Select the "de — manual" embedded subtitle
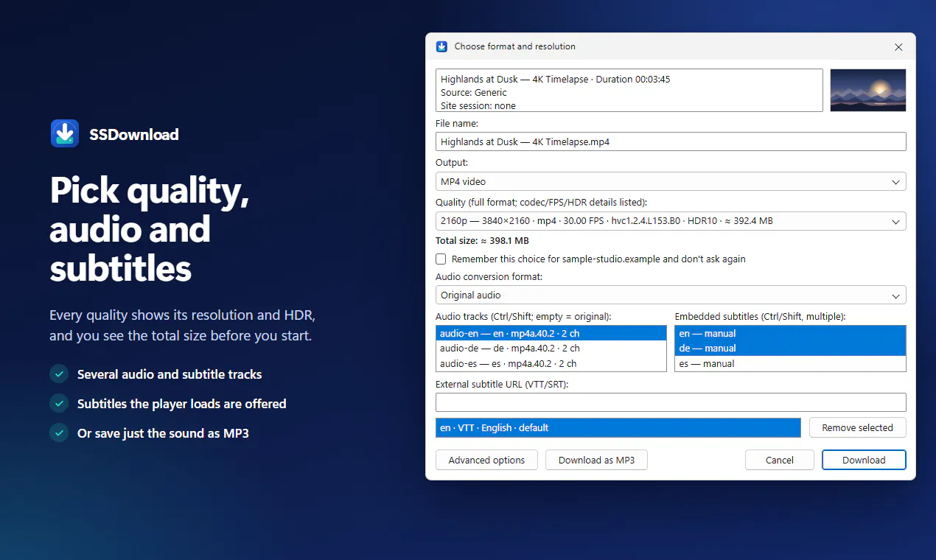The image size is (936, 560). [790, 349]
